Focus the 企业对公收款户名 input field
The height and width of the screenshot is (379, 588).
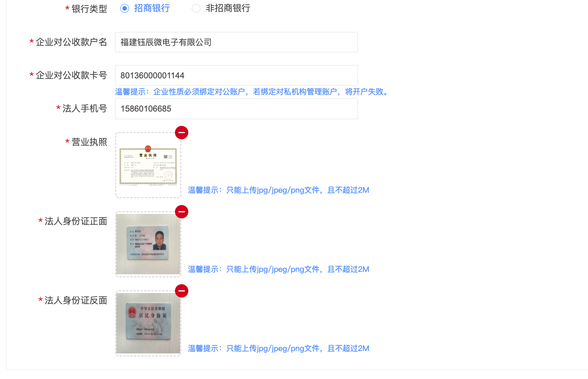point(236,42)
